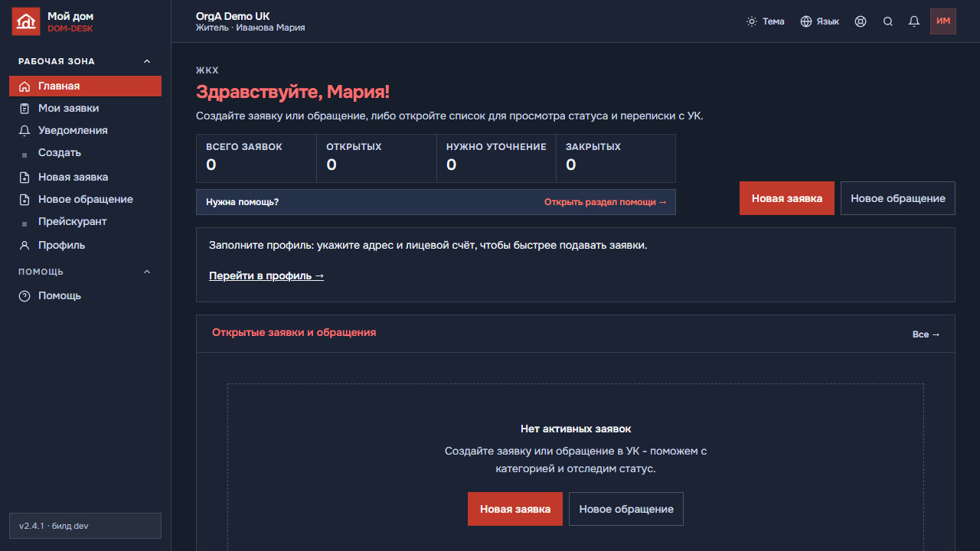Image resolution: width=980 pixels, height=551 pixels.
Task: Open the Помощь sidebar item
Action: click(x=85, y=296)
